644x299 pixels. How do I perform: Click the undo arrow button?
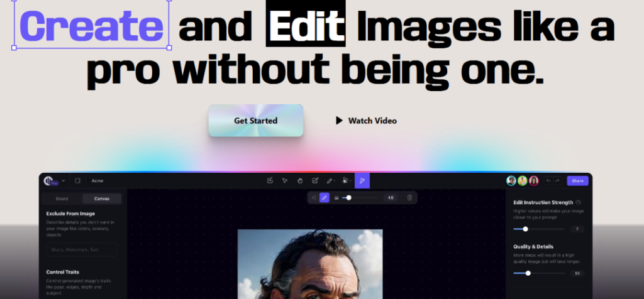548,181
